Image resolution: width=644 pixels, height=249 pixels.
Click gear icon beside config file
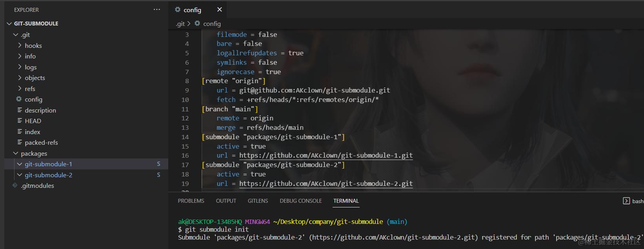(x=19, y=99)
